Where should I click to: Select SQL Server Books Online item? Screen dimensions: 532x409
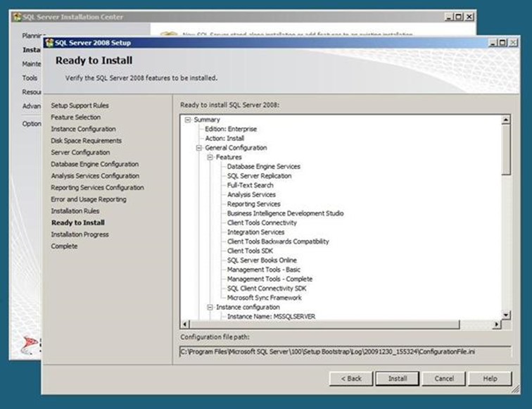262,260
